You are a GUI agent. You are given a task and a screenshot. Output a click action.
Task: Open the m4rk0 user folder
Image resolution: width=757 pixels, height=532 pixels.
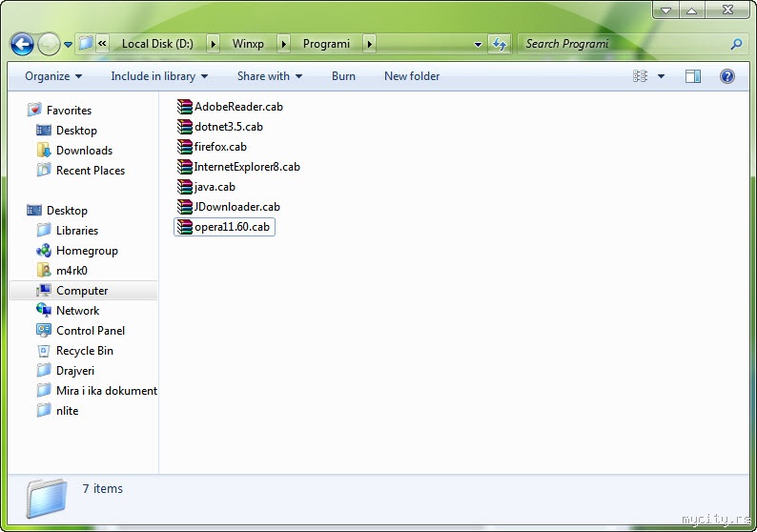(x=72, y=271)
